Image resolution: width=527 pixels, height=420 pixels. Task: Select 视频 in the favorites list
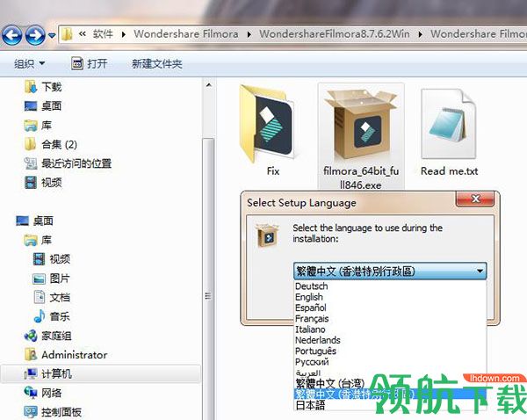click(x=43, y=183)
